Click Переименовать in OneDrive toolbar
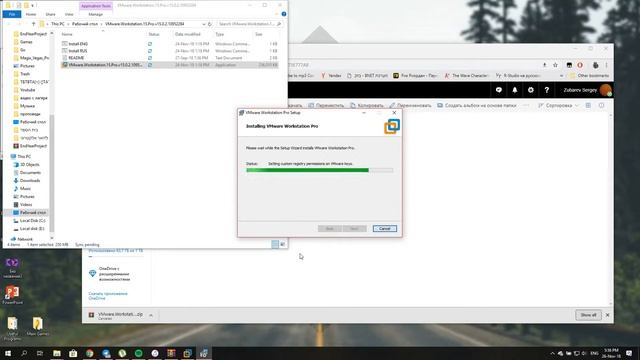 [x=410, y=105]
